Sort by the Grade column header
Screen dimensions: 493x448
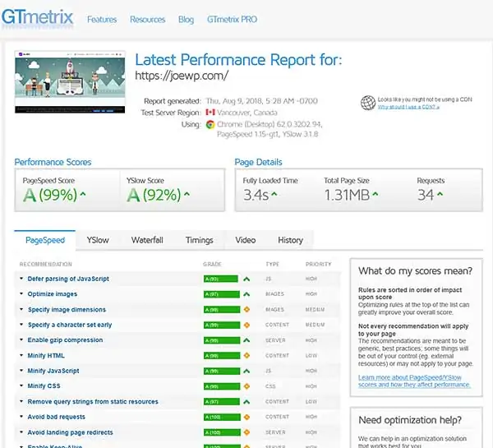coord(212,264)
